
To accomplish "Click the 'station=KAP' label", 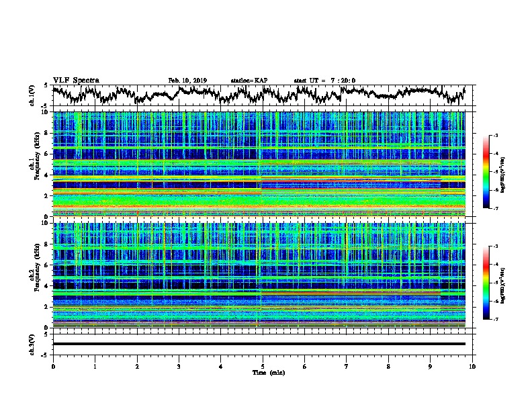I will point(249,81).
